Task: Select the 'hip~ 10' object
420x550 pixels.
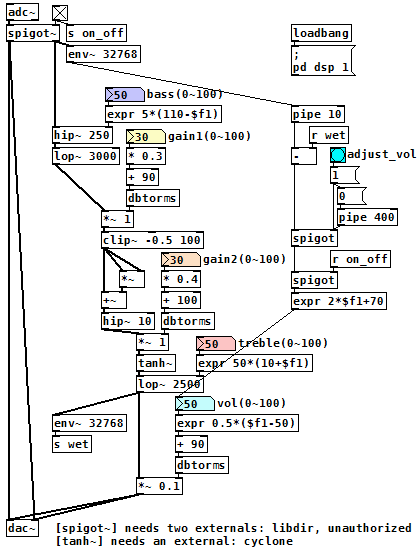Action: (x=128, y=321)
